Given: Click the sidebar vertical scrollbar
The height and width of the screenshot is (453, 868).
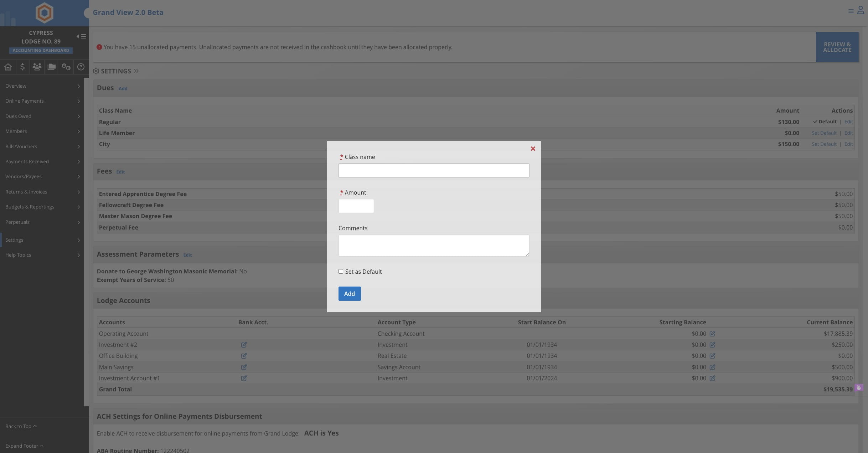Looking at the screenshot, I should coord(86,242).
